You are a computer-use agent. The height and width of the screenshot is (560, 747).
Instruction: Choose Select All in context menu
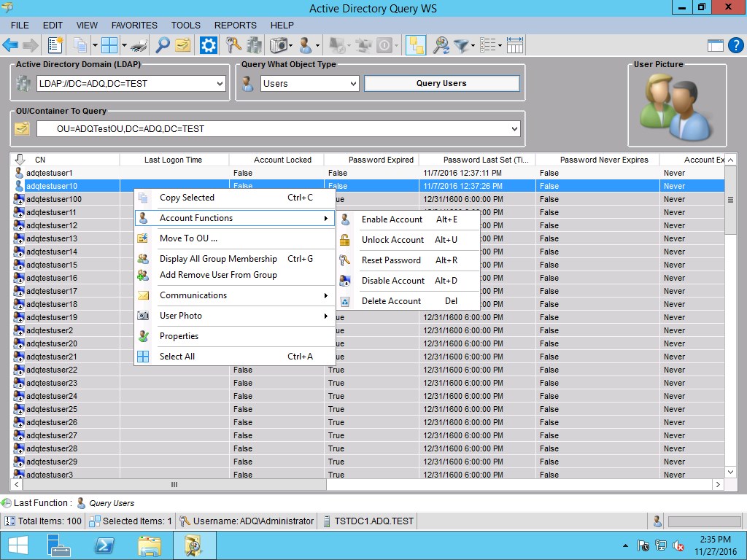(x=235, y=357)
